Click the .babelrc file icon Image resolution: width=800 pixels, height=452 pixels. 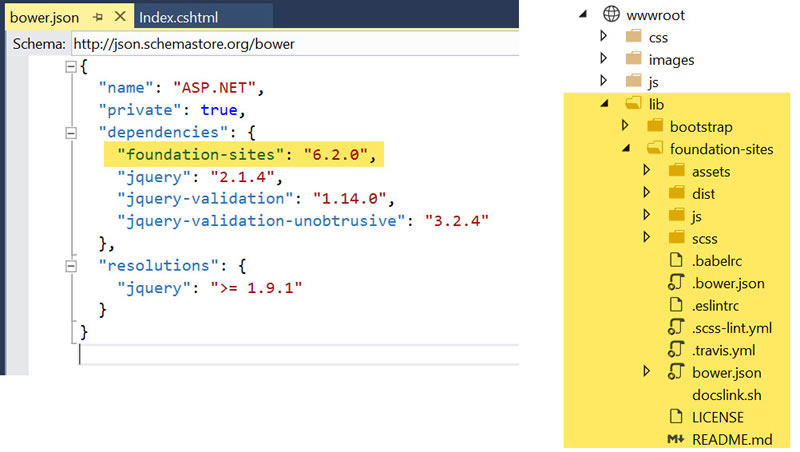coord(676,260)
